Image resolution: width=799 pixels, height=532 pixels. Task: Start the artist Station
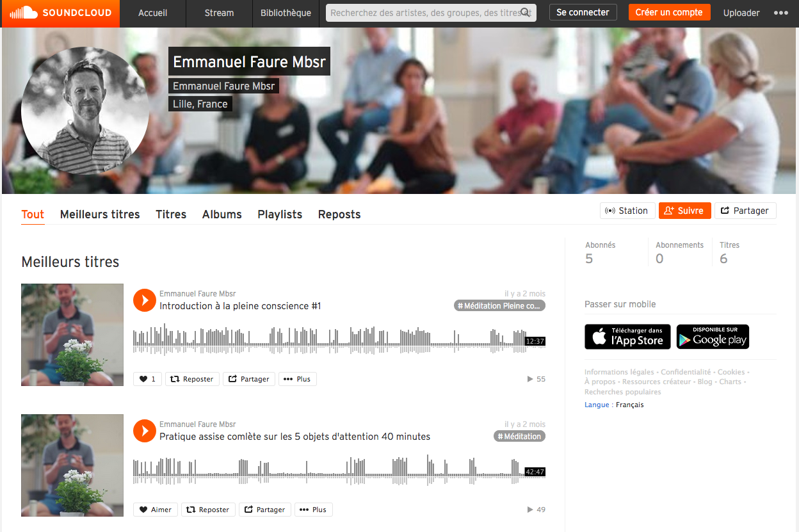pyautogui.click(x=627, y=211)
